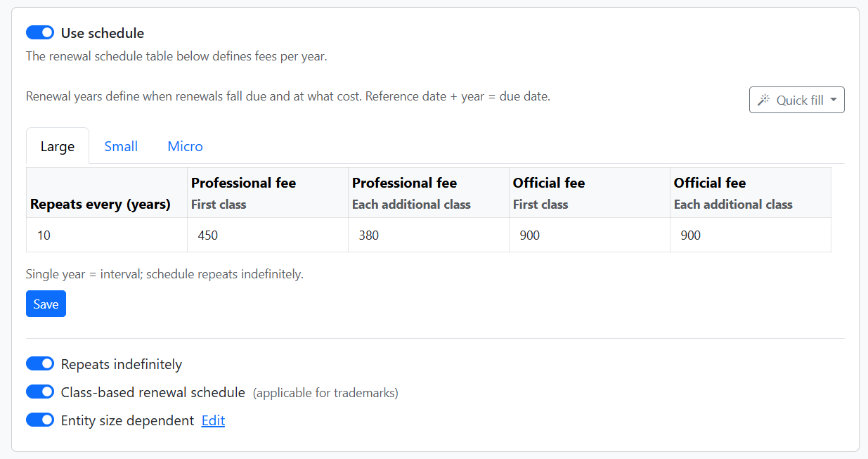
Task: Disable Class-based renewal schedule
Action: point(40,392)
